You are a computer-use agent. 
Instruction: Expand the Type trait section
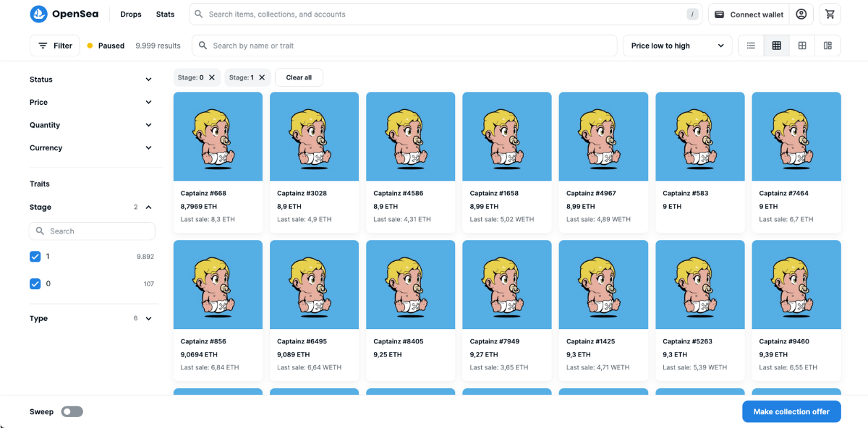tap(92, 318)
